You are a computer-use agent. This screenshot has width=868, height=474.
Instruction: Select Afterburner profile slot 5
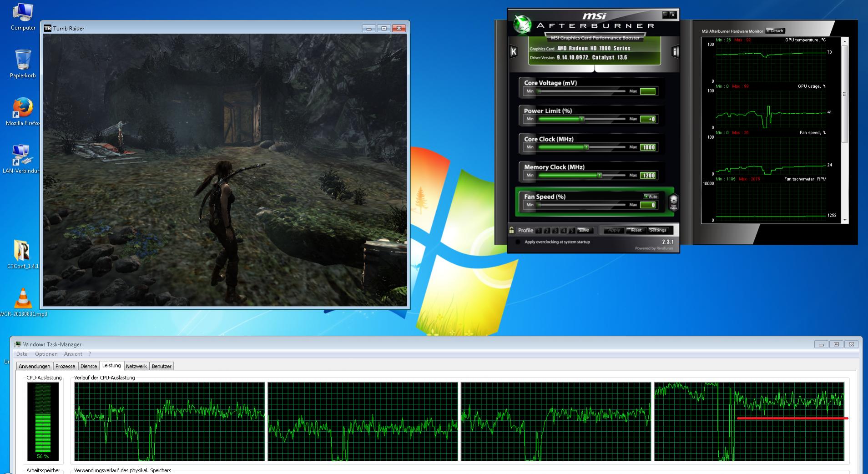pos(572,231)
